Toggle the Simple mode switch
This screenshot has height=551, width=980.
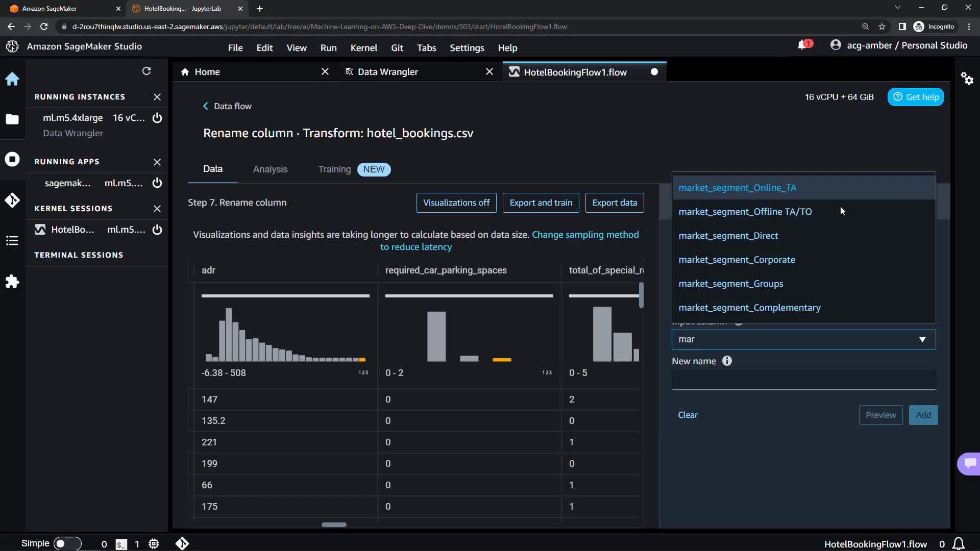[x=67, y=543]
